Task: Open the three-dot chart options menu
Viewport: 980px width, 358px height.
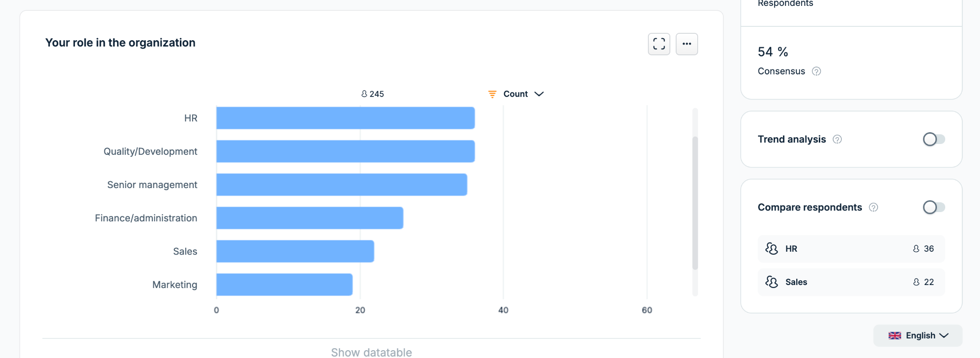Action: 686,44
